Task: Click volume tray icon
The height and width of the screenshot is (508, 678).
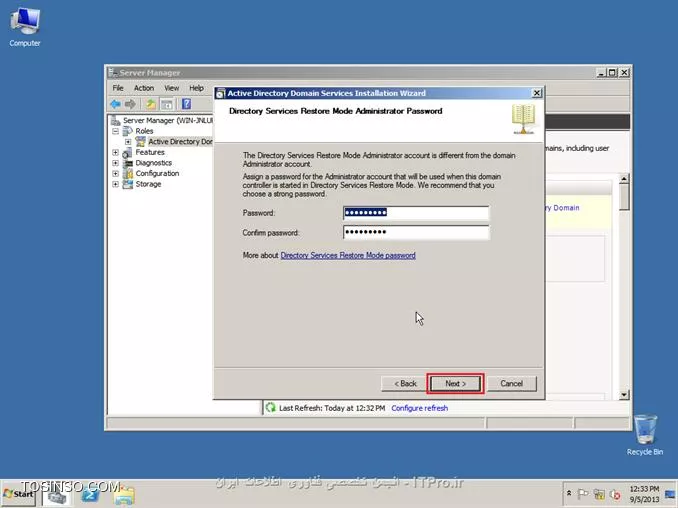Action: (615, 494)
